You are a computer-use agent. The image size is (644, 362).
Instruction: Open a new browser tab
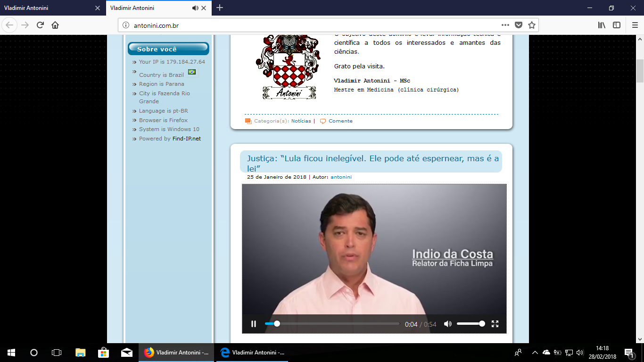click(x=220, y=8)
